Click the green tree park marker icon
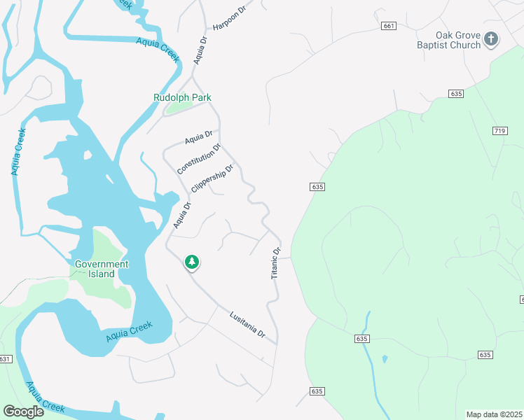 [192, 262]
